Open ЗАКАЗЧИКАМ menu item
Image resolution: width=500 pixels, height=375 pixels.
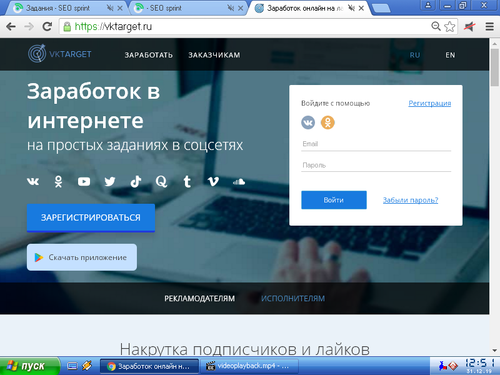coord(214,55)
